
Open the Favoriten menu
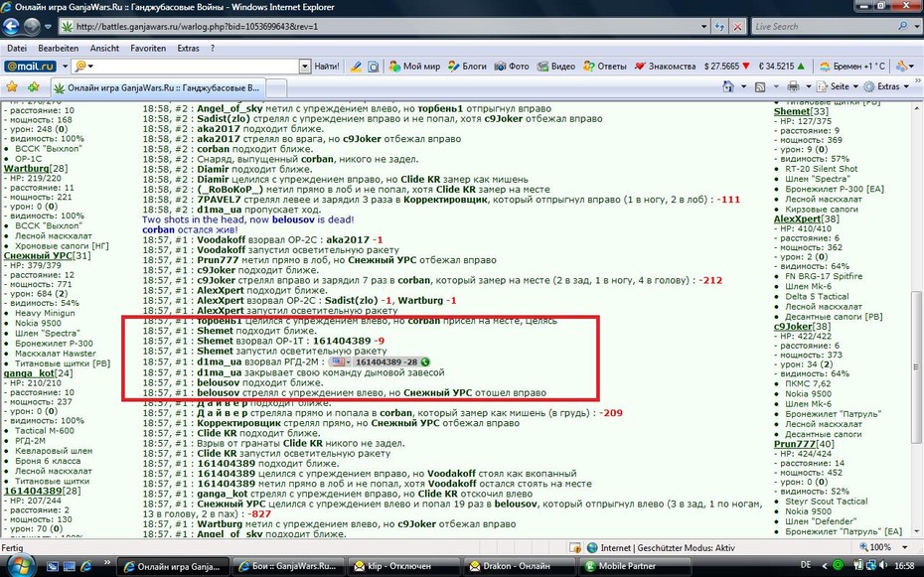coord(148,49)
